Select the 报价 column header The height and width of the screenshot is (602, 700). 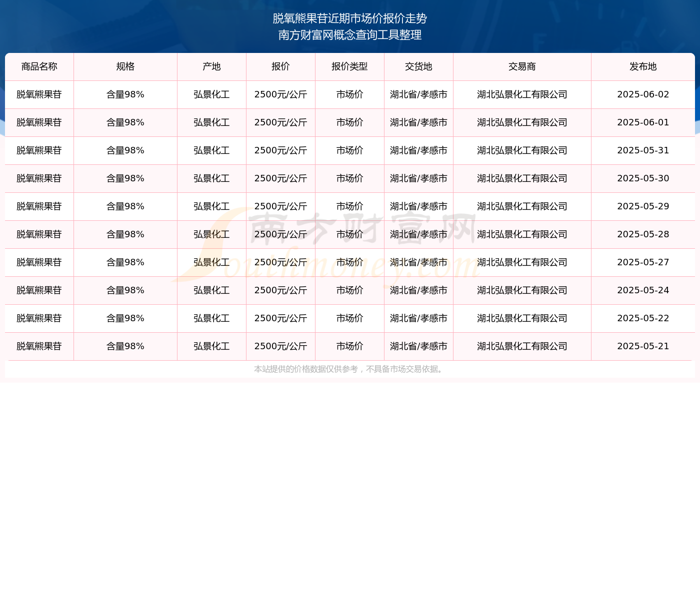click(281, 66)
